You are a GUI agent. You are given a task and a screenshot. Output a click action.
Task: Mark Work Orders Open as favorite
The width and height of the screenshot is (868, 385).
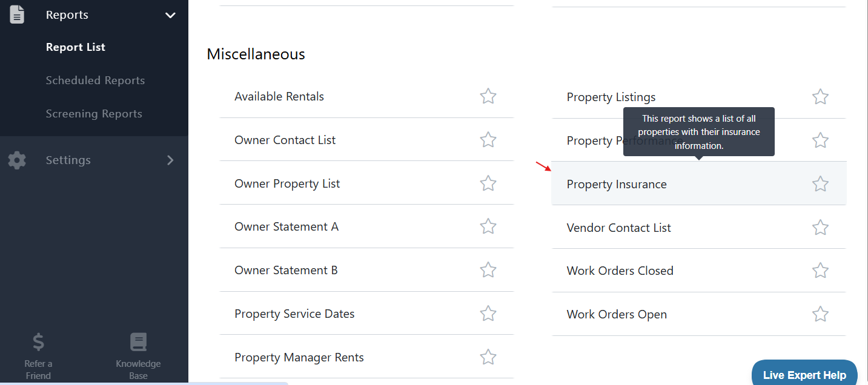click(820, 314)
